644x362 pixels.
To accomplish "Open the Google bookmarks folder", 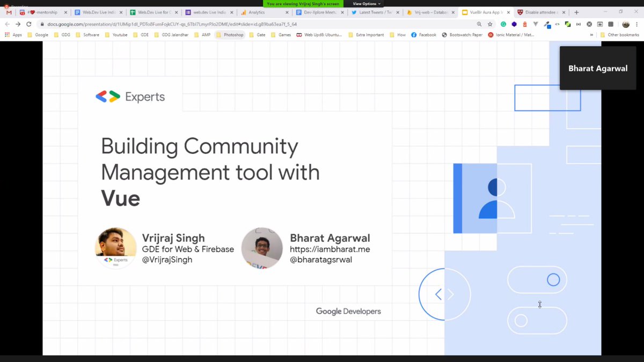I will pos(38,35).
